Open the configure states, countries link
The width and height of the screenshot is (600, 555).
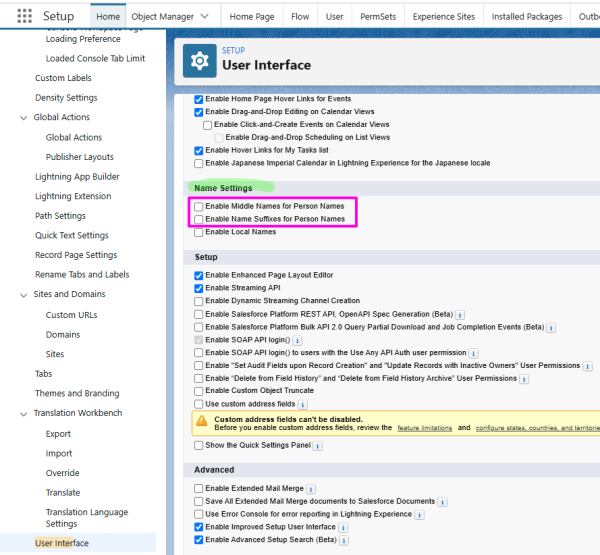click(x=537, y=428)
